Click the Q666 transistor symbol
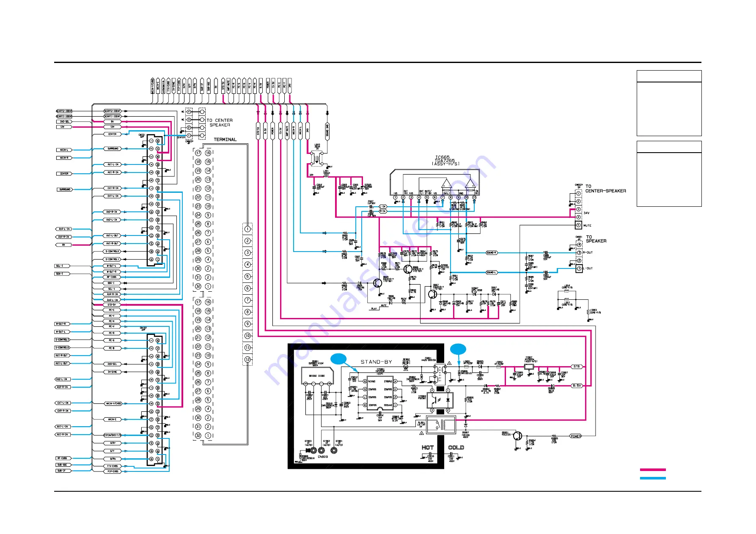 407,269
